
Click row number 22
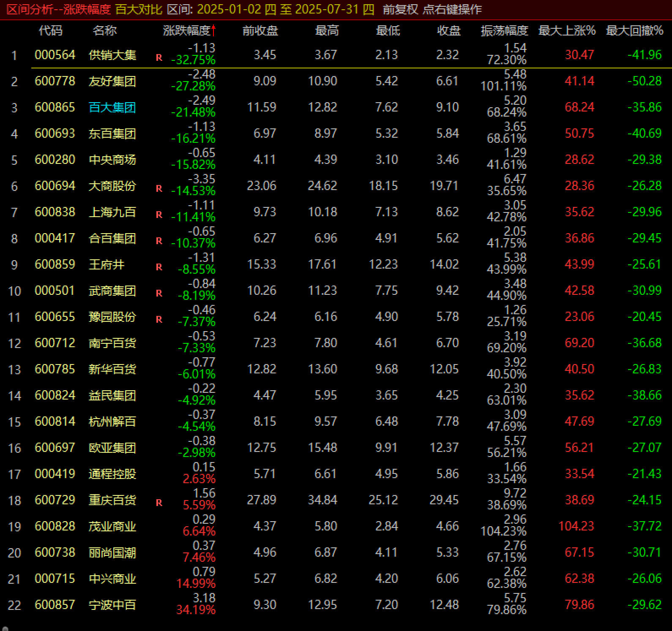click(x=14, y=605)
